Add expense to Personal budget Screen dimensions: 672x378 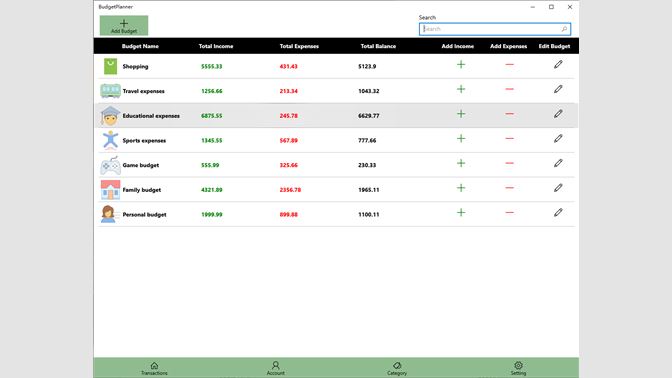coord(509,213)
